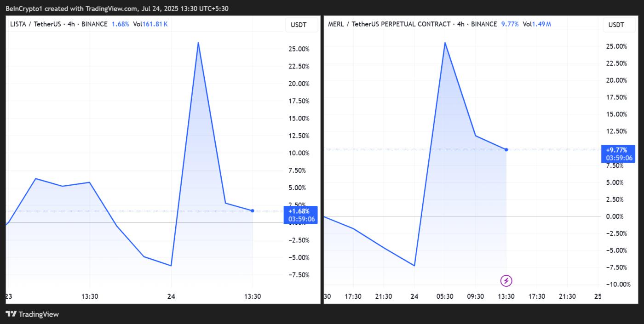
Task: Click the purple lightning event icon on MERL chart
Action: tap(506, 280)
